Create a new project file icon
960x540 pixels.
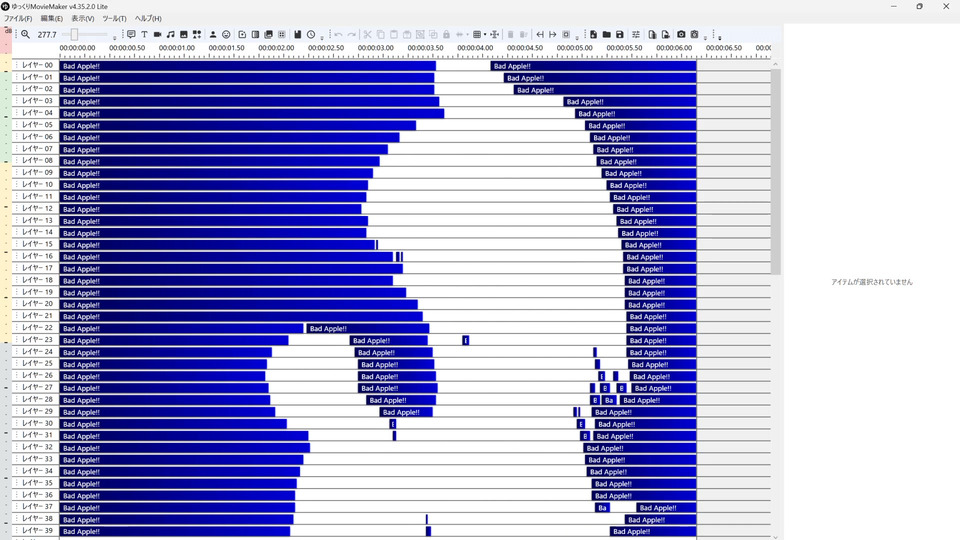pos(593,34)
